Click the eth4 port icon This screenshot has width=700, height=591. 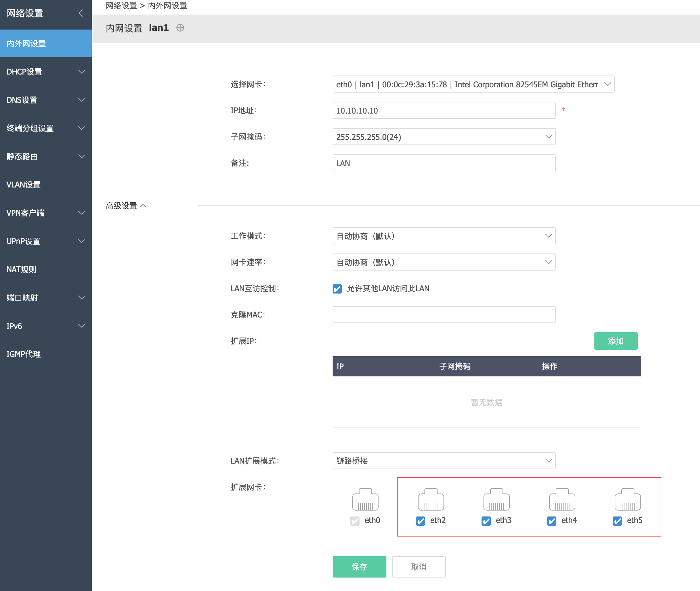point(562,499)
